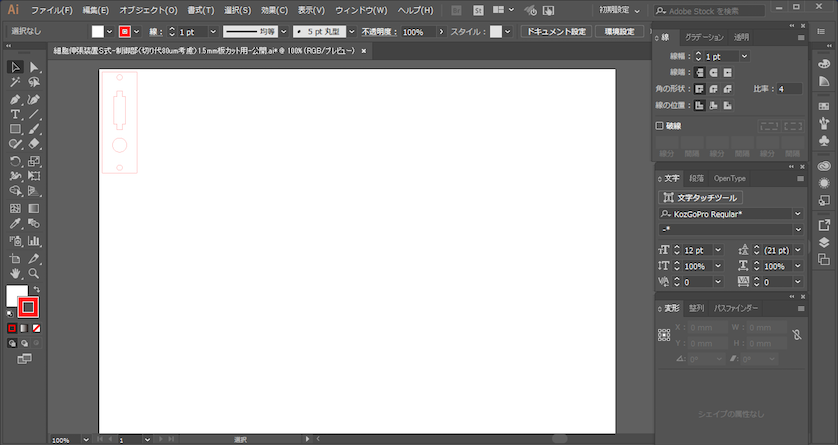Select the Curvature tool
The image size is (838, 445).
point(34,99)
